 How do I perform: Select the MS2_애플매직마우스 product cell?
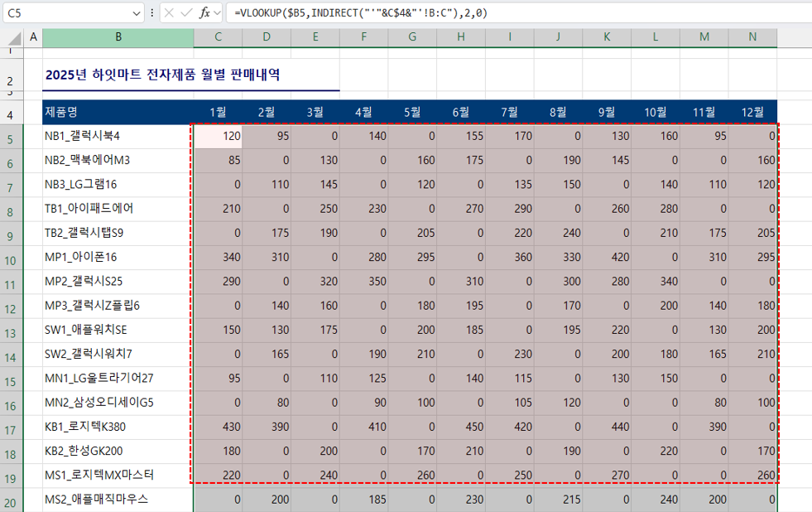[x=116, y=500]
